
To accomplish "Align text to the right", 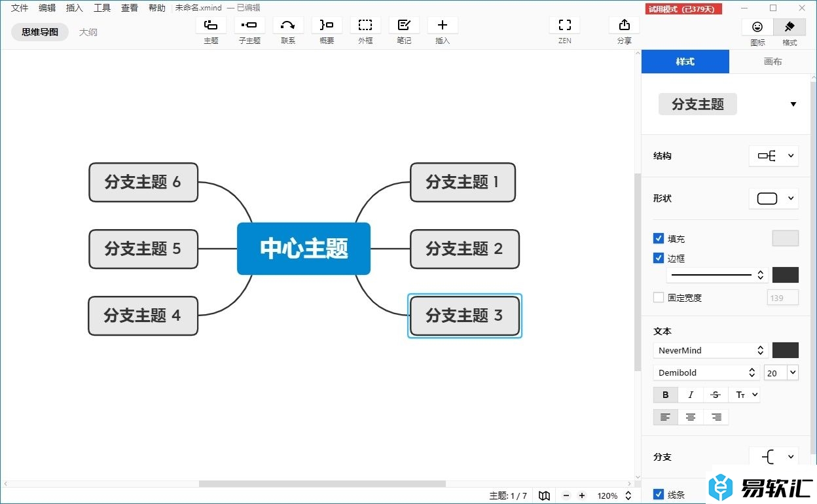I will point(716,417).
